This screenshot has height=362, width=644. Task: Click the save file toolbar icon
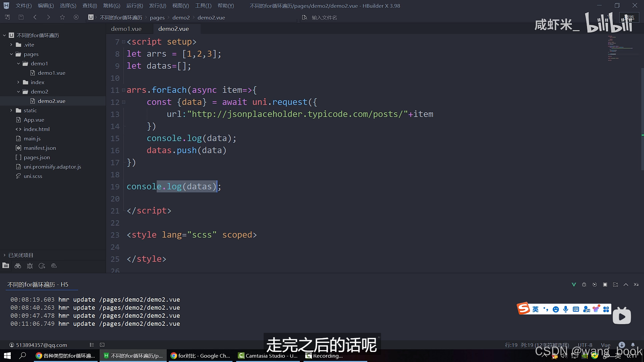21,17
